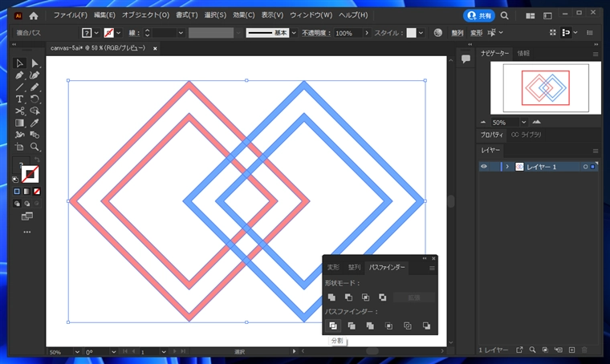Screen dimensions: 610x364
Task: Click Unite shape mode in Pathfinder
Action: (331, 297)
